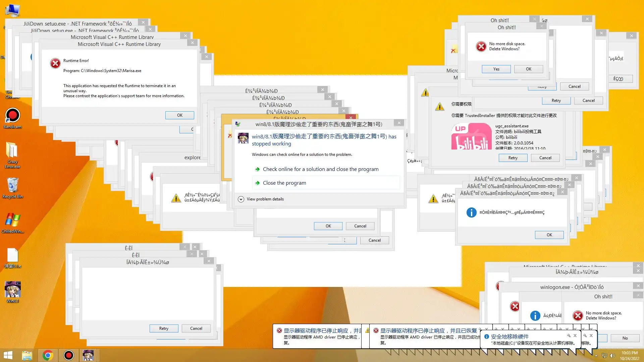Click No in bottom-right dialog

[625, 338]
